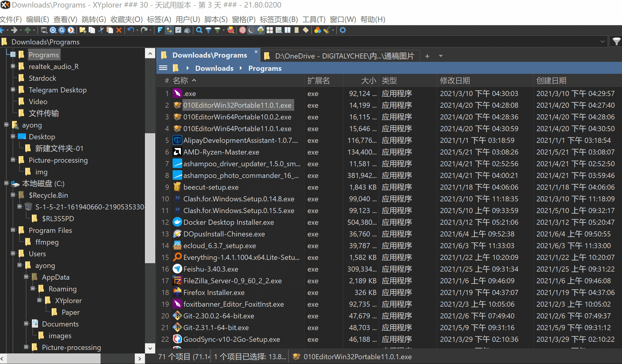Click the blue F toolbar icon
The image size is (622, 364).
tap(160, 30)
